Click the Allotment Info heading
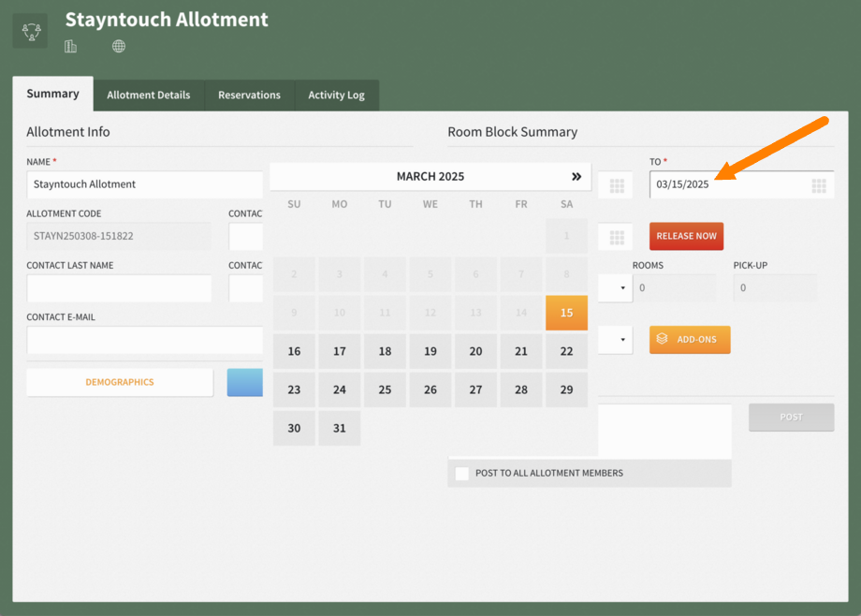861x616 pixels. coord(68,132)
